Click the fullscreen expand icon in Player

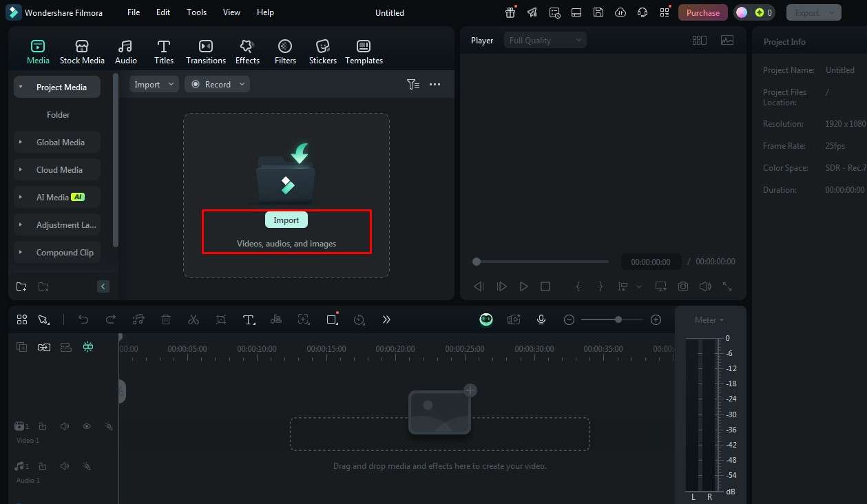pos(727,286)
